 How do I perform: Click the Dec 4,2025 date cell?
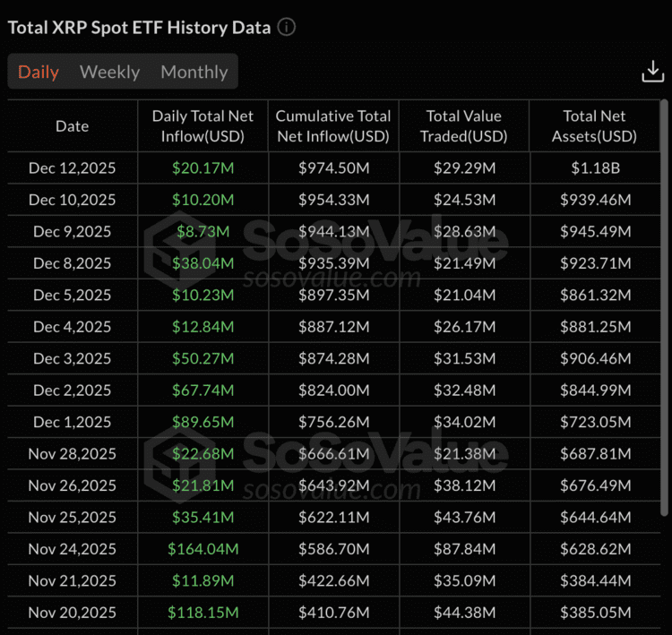[x=72, y=327]
